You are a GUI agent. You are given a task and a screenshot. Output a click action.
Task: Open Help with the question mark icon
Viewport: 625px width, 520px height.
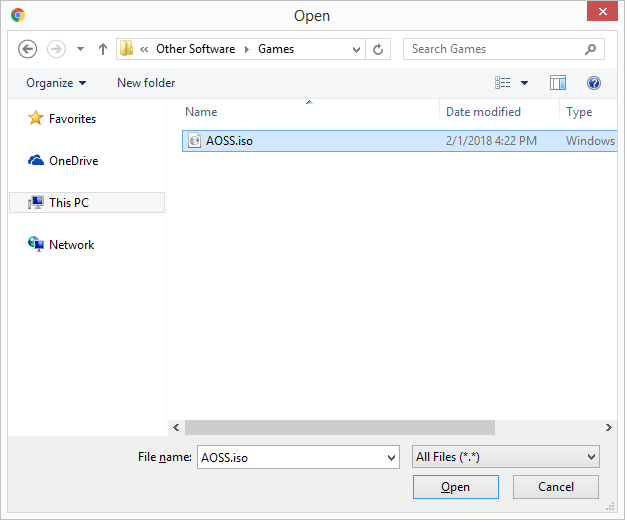click(594, 83)
